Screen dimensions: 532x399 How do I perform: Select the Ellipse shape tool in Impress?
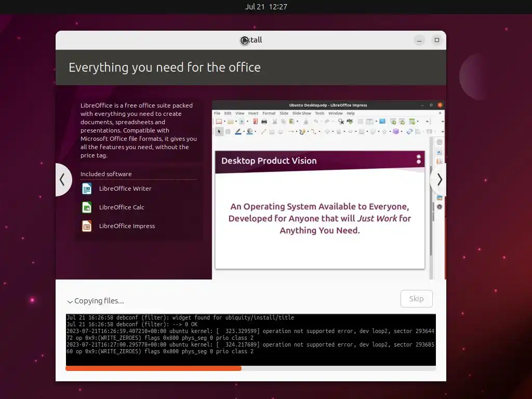(281, 132)
